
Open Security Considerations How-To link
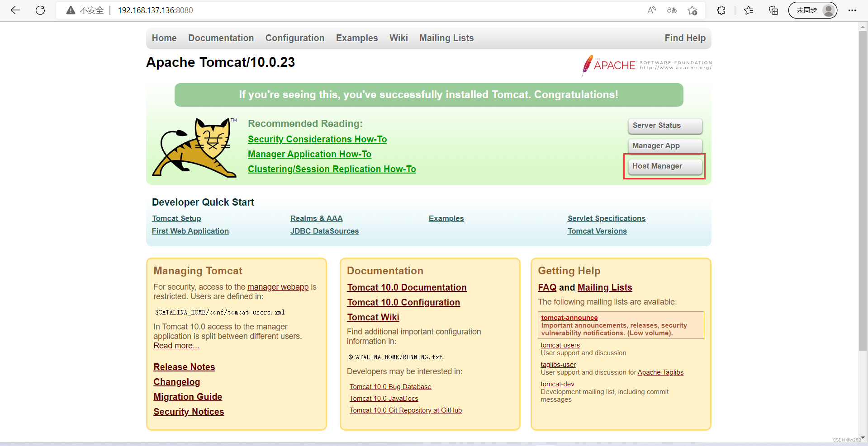coord(317,139)
